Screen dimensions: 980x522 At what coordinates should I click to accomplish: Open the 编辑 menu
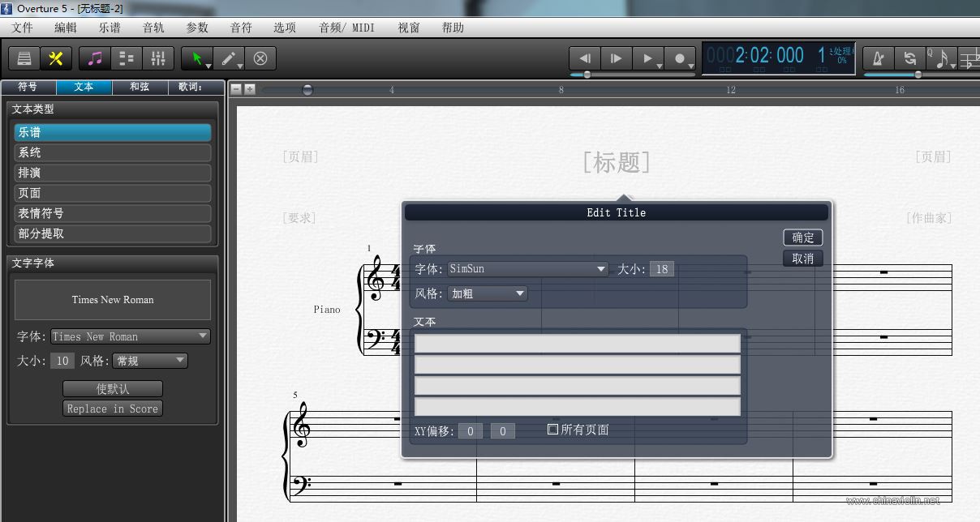(x=66, y=28)
